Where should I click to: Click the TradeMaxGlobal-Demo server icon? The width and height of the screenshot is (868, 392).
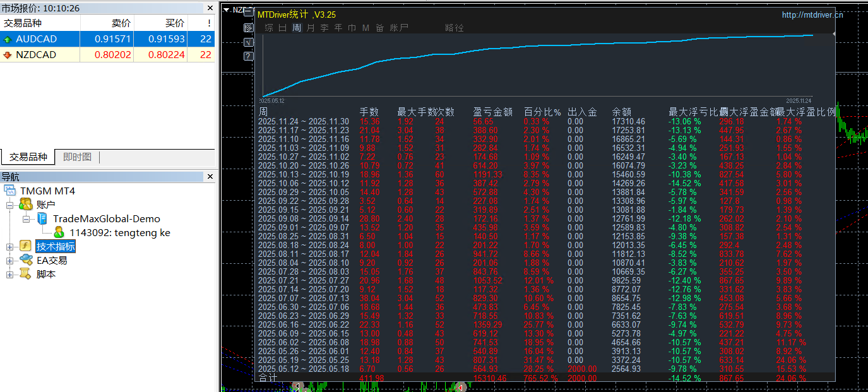(42, 218)
